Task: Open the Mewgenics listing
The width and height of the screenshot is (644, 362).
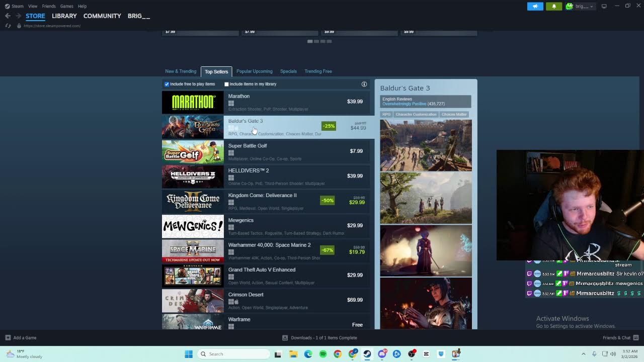Action: (266, 226)
